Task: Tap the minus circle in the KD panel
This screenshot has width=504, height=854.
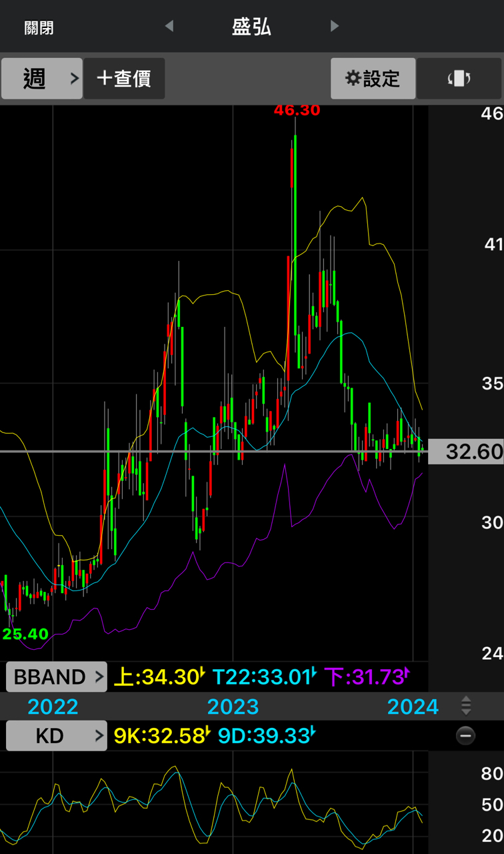Action: coord(465,736)
